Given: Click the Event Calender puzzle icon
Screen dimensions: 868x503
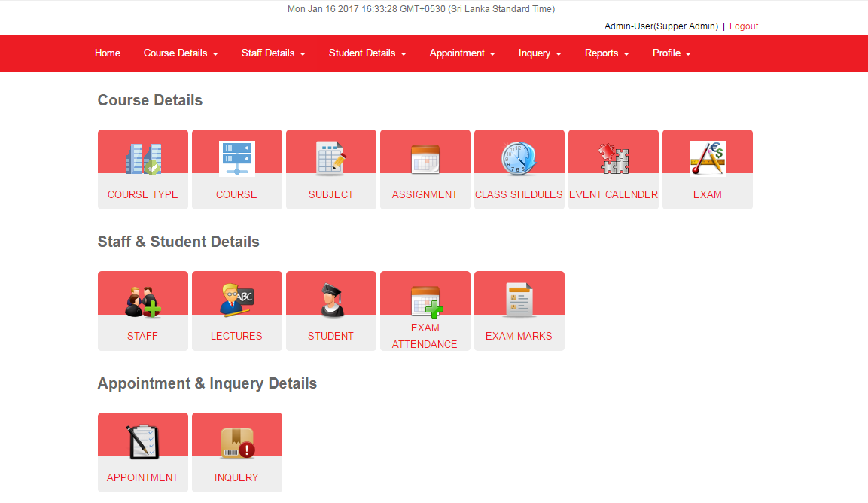Looking at the screenshot, I should coord(614,159).
